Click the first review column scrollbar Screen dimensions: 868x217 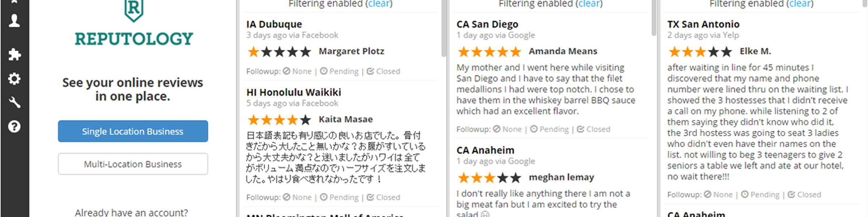click(x=444, y=29)
